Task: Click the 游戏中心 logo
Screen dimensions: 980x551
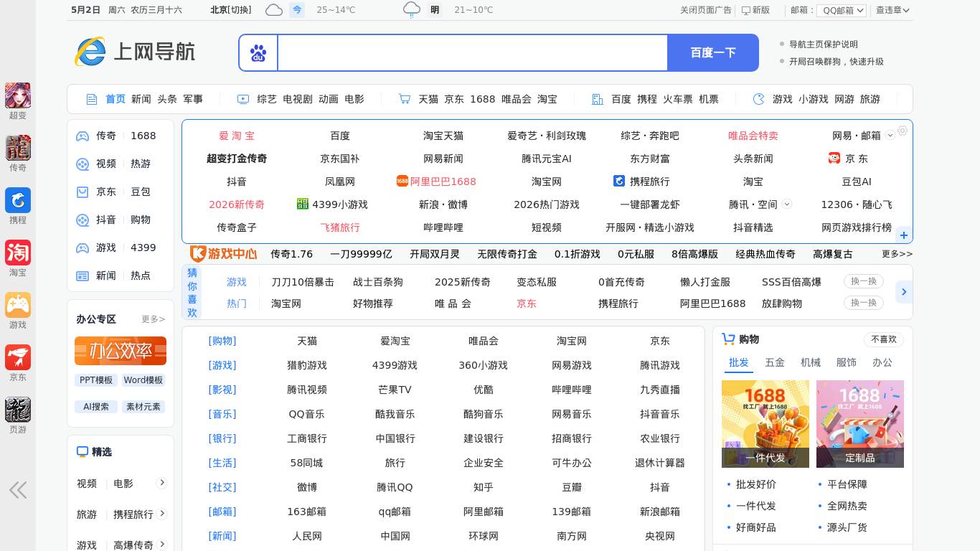Action: [x=223, y=253]
